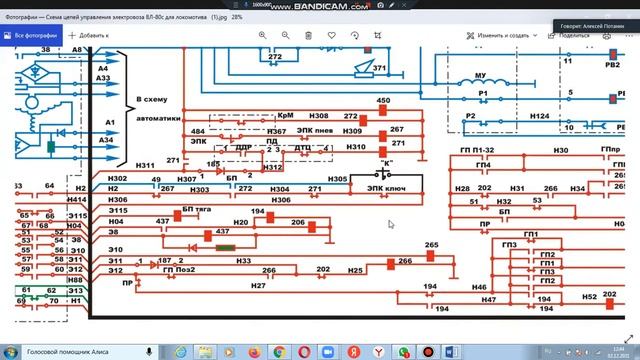This screenshot has height=360, width=640.
Task: Delete the photo with trash icon
Action: pos(309,36)
